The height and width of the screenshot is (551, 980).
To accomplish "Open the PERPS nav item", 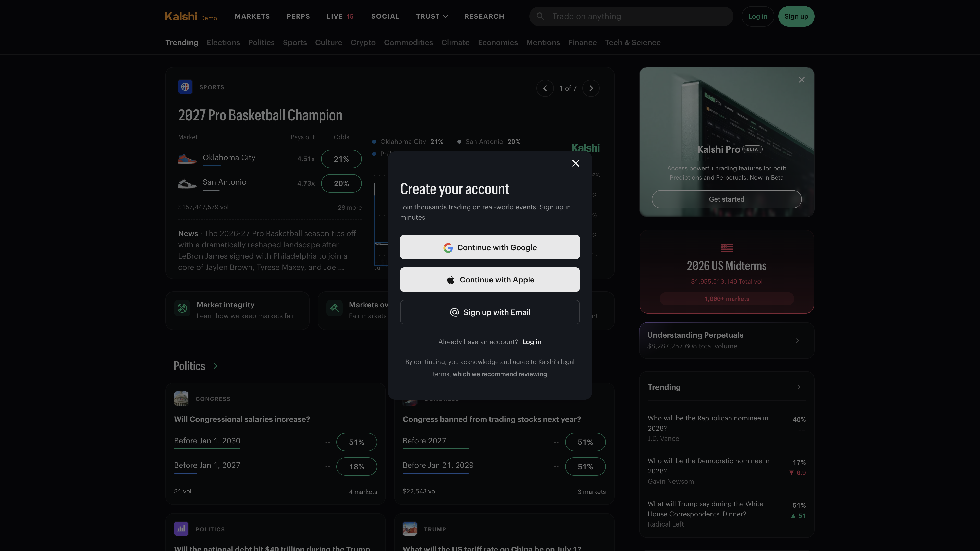I will click(298, 16).
